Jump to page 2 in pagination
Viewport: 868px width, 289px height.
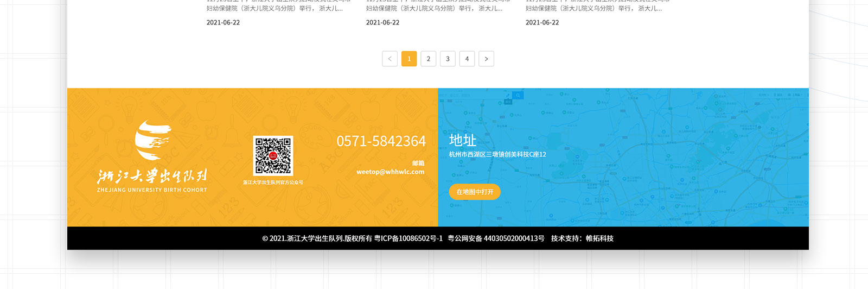tap(428, 59)
